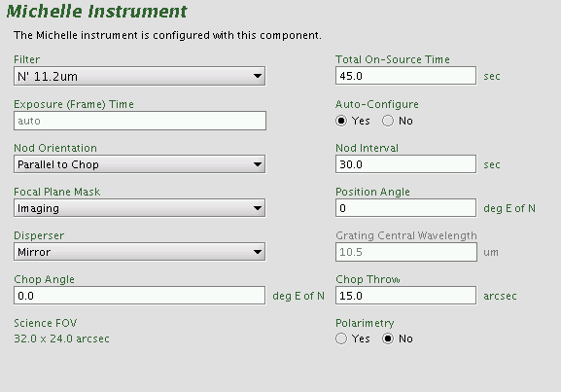Click the 'deg E of N' unit beside Chop Angle

(x=298, y=296)
